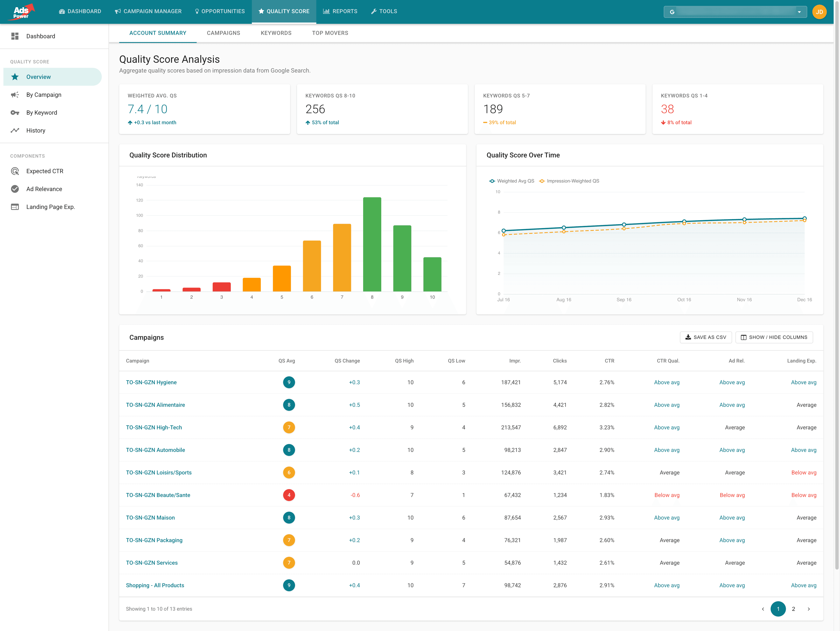The width and height of the screenshot is (840, 631).
Task: Select Landing Page Exp. component
Action: 51,207
